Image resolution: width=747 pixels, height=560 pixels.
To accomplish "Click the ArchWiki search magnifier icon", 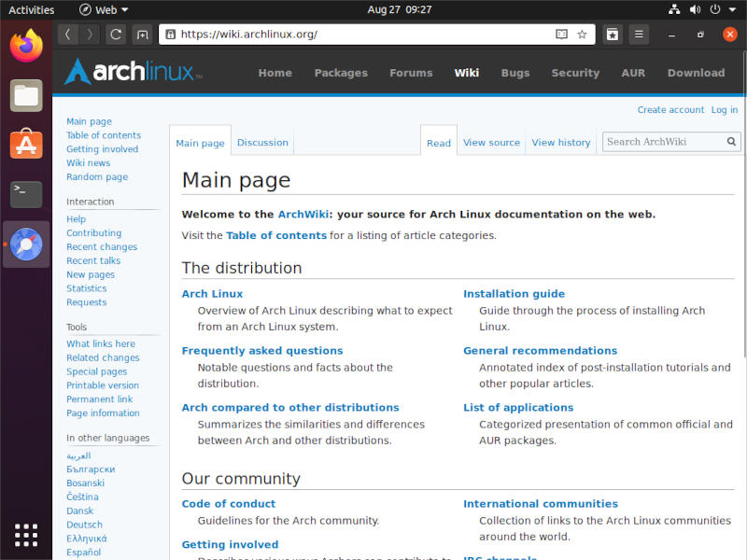I will click(x=731, y=141).
